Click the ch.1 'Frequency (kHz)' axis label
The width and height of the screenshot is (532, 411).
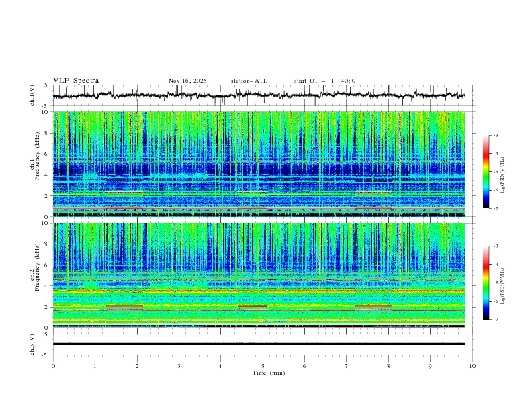(x=38, y=154)
